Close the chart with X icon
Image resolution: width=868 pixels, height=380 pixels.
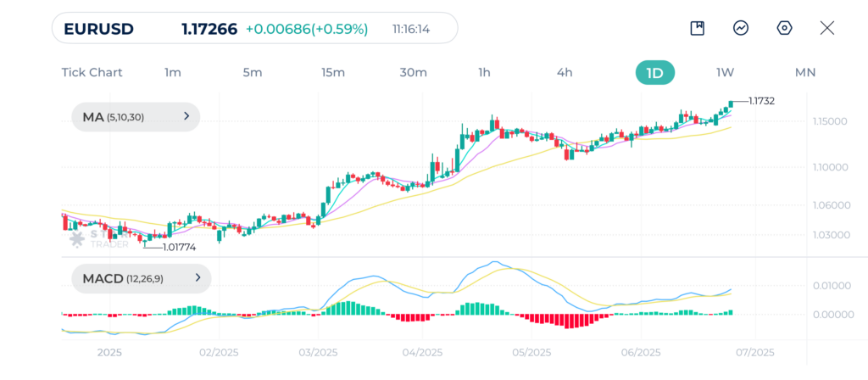tap(827, 28)
